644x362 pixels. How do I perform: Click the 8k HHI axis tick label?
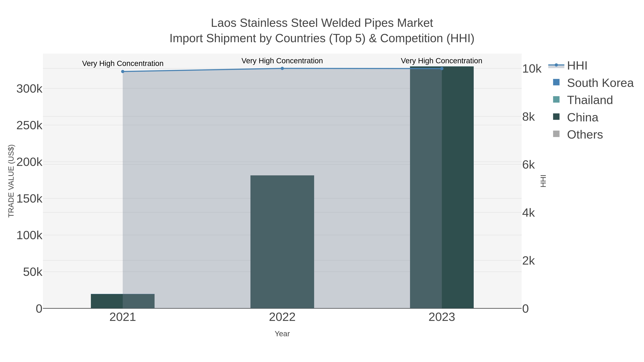pyautogui.click(x=528, y=117)
